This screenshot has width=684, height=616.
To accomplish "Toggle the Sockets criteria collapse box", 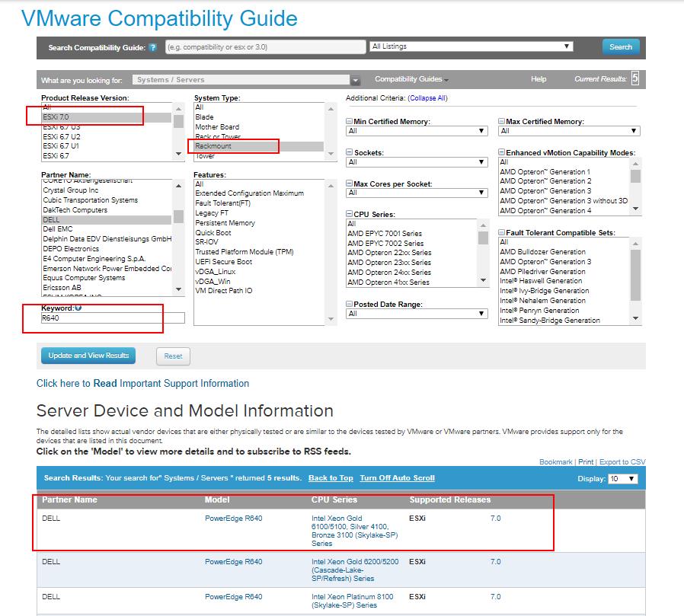I will click(349, 152).
